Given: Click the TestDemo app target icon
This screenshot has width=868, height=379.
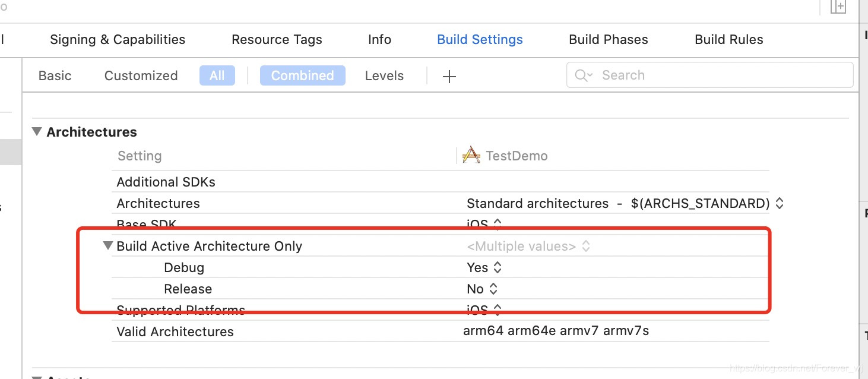Looking at the screenshot, I should (471, 156).
